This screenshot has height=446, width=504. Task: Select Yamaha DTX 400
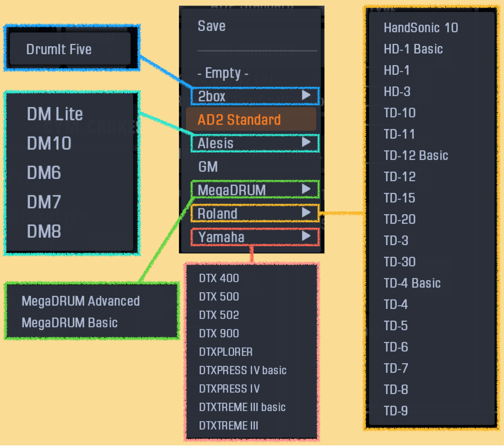[x=219, y=278]
